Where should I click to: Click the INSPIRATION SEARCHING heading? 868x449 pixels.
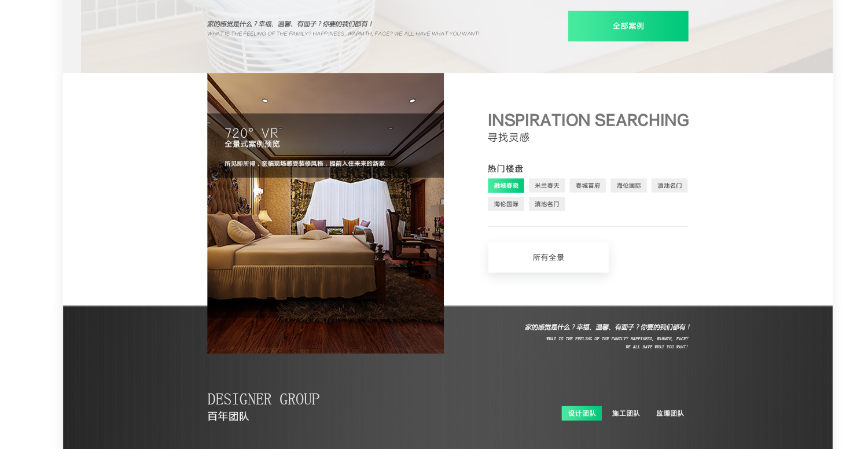click(588, 120)
